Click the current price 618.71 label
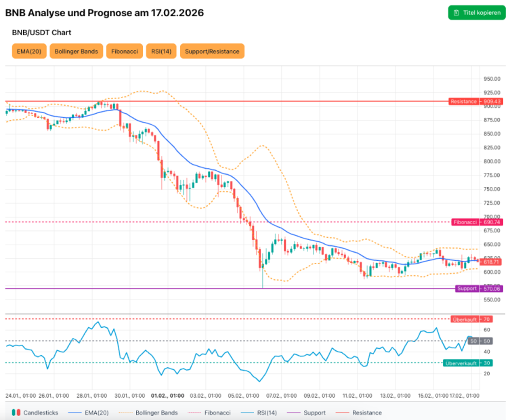The image size is (510, 420). tap(492, 261)
